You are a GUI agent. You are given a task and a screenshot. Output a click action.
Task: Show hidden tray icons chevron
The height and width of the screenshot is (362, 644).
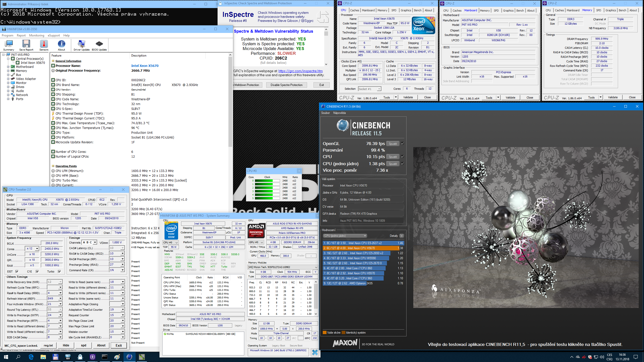coord(572,357)
